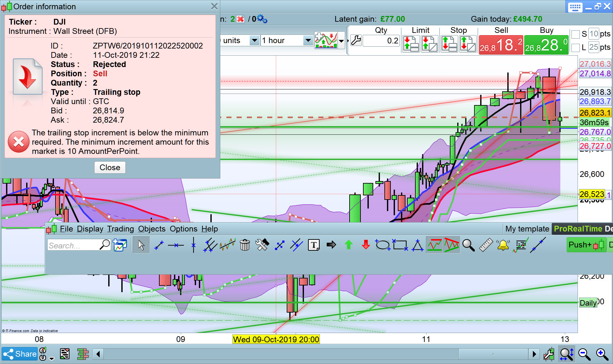Open the Trading menu

[120, 229]
